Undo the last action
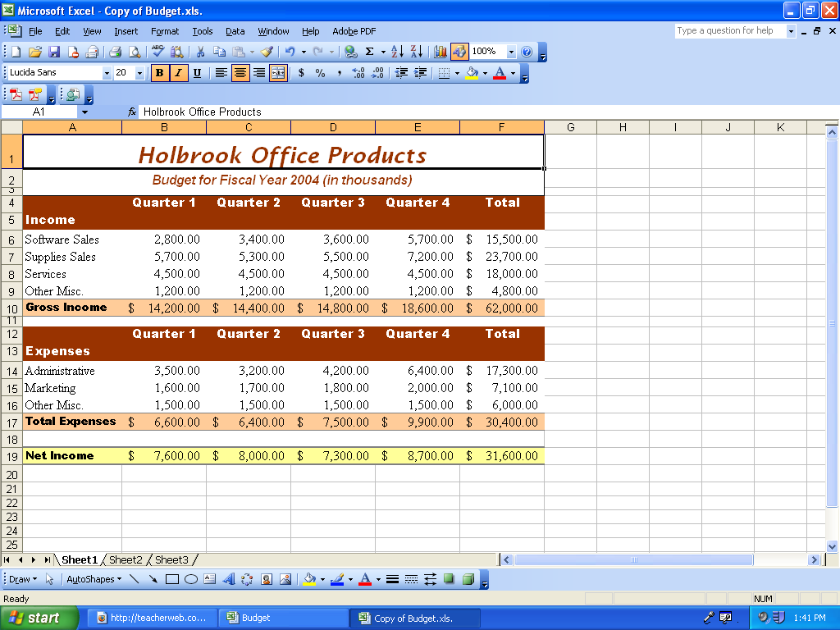This screenshot has width=840, height=630. pyautogui.click(x=290, y=52)
